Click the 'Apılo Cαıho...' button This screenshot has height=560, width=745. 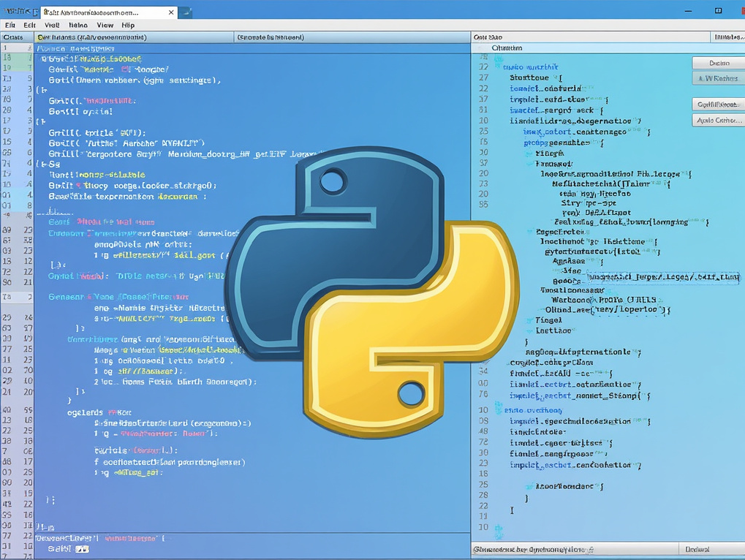tap(719, 120)
